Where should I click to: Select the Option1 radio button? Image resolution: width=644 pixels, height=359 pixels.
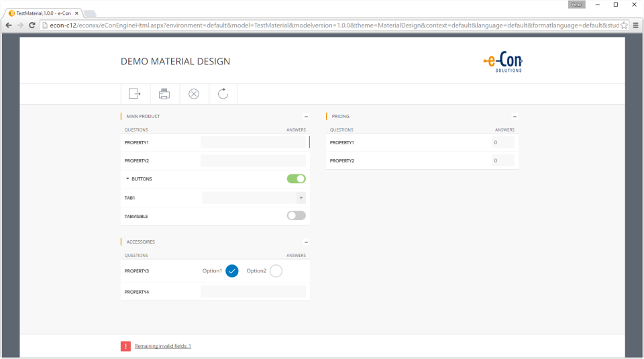[232, 271]
